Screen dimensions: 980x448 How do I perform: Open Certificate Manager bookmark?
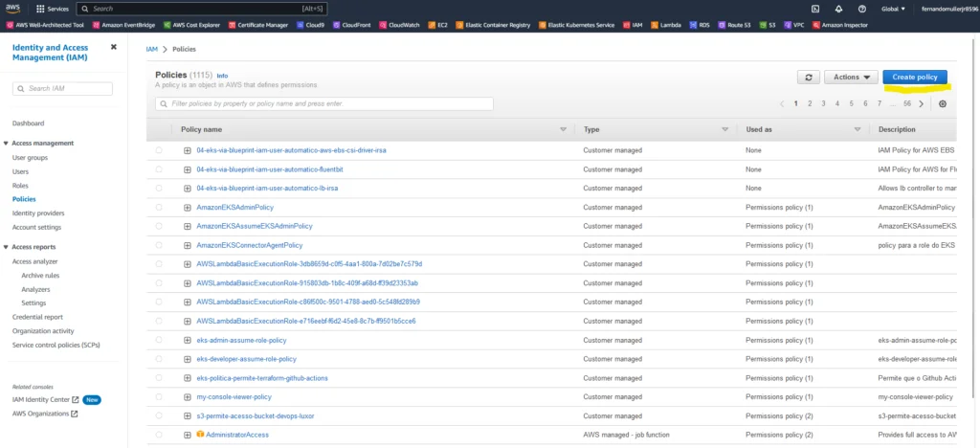pyautogui.click(x=258, y=25)
